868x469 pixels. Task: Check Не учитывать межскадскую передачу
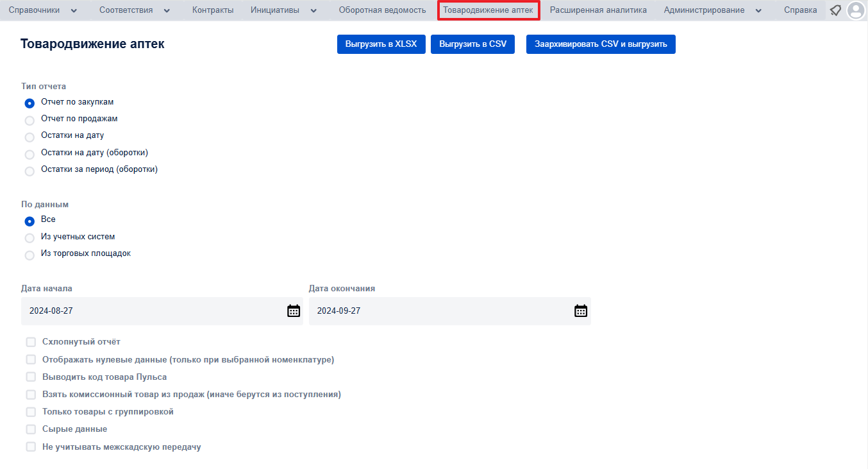click(x=31, y=447)
